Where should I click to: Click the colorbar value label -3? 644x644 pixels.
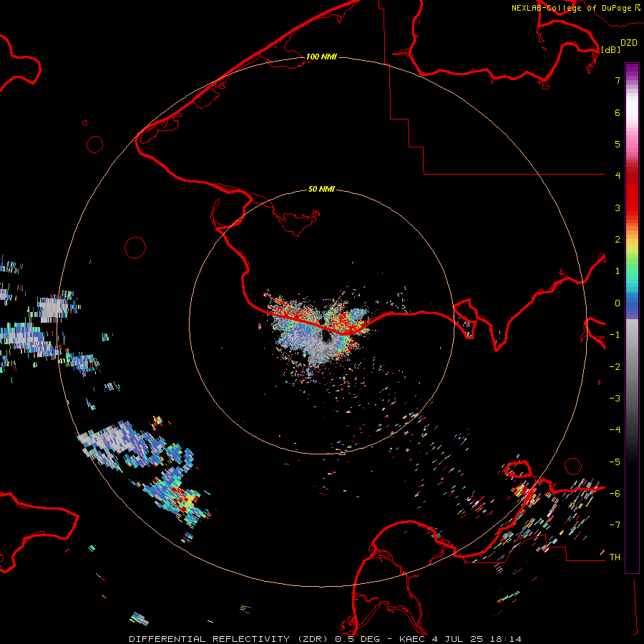click(615, 399)
